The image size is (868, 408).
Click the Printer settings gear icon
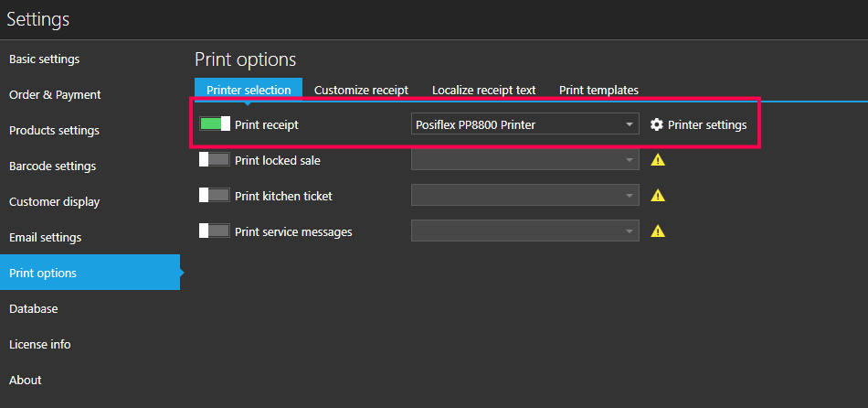656,124
